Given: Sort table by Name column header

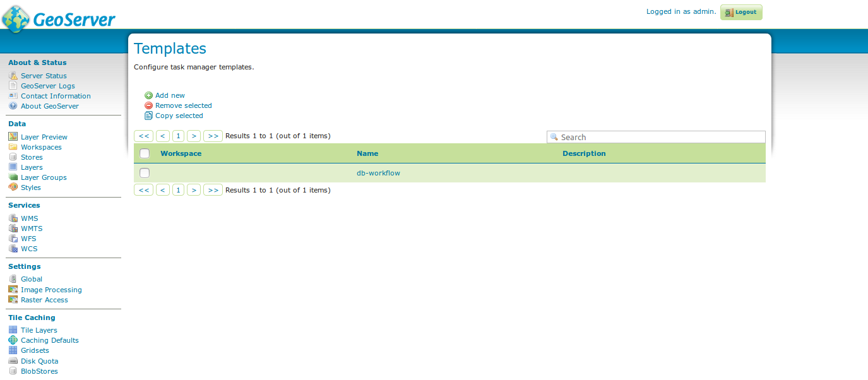Looking at the screenshot, I should 367,153.
